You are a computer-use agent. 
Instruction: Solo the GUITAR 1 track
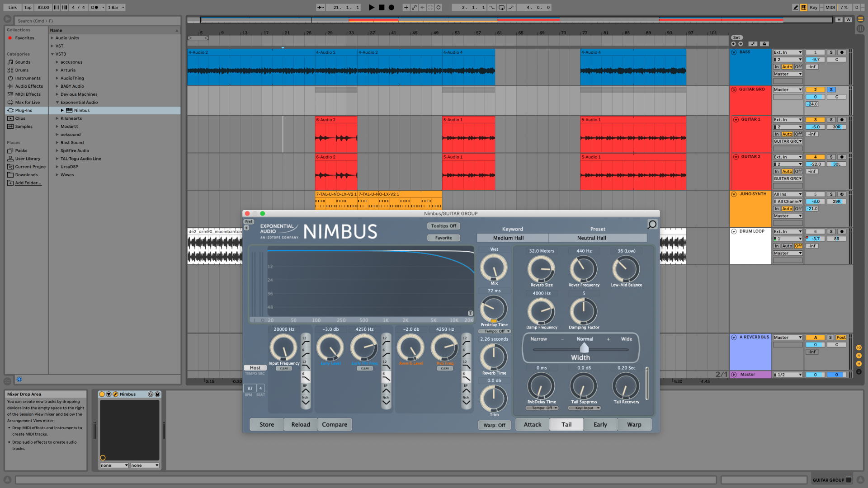point(831,120)
